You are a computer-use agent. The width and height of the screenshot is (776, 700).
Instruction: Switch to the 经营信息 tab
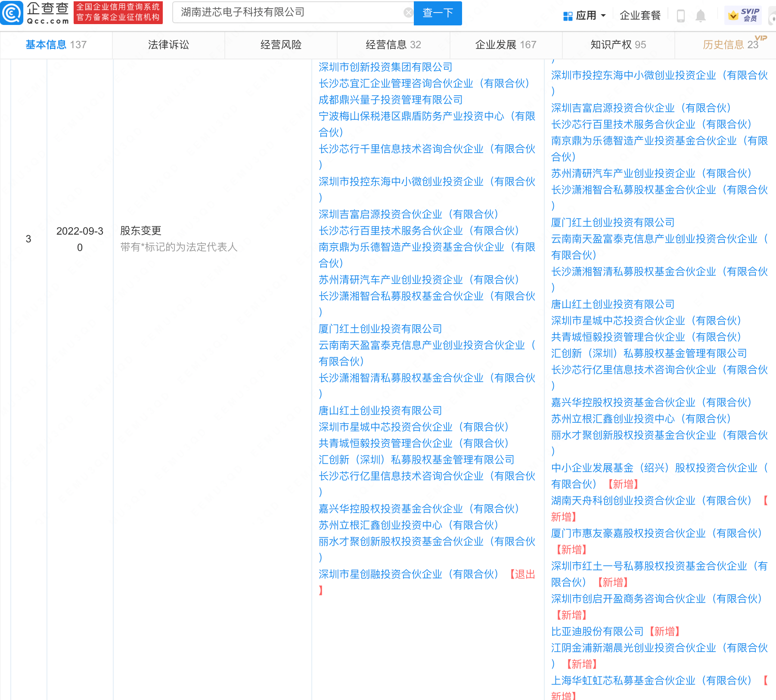click(x=393, y=45)
